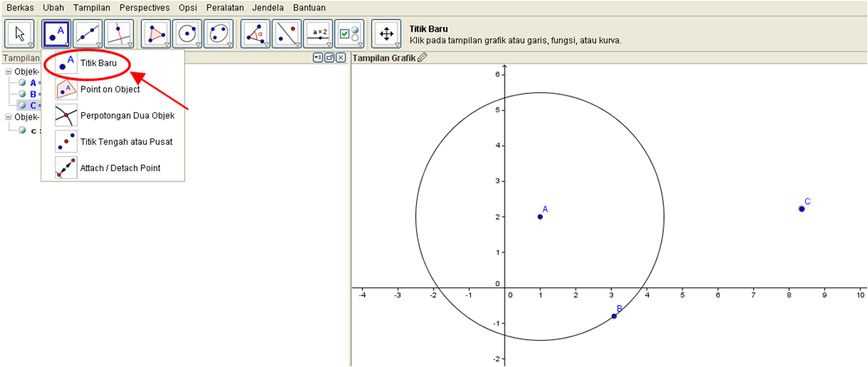This screenshot has width=868, height=367.
Task: Open the Tampilan menu
Action: [92, 8]
